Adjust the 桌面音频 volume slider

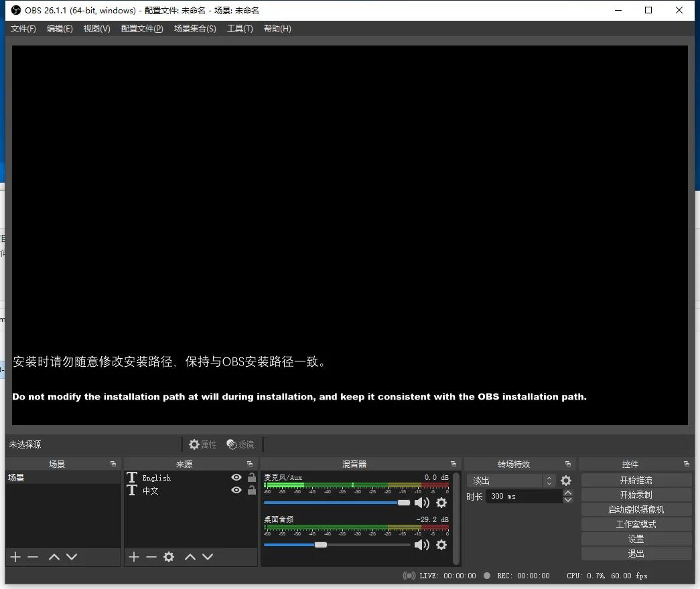(x=320, y=544)
